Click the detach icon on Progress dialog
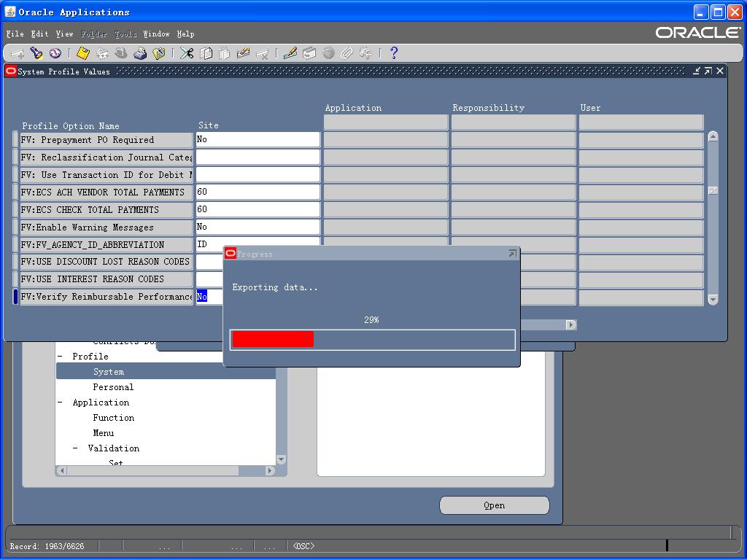747x560 pixels. pyautogui.click(x=513, y=253)
